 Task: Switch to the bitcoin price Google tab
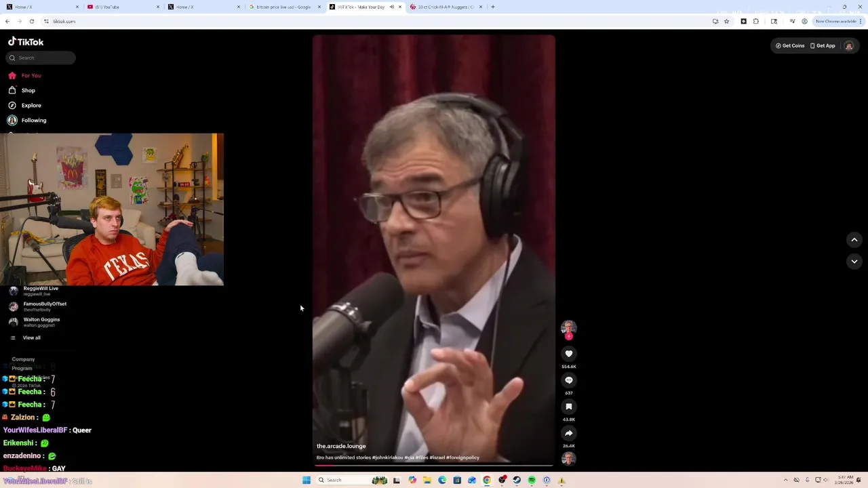pyautogui.click(x=284, y=7)
